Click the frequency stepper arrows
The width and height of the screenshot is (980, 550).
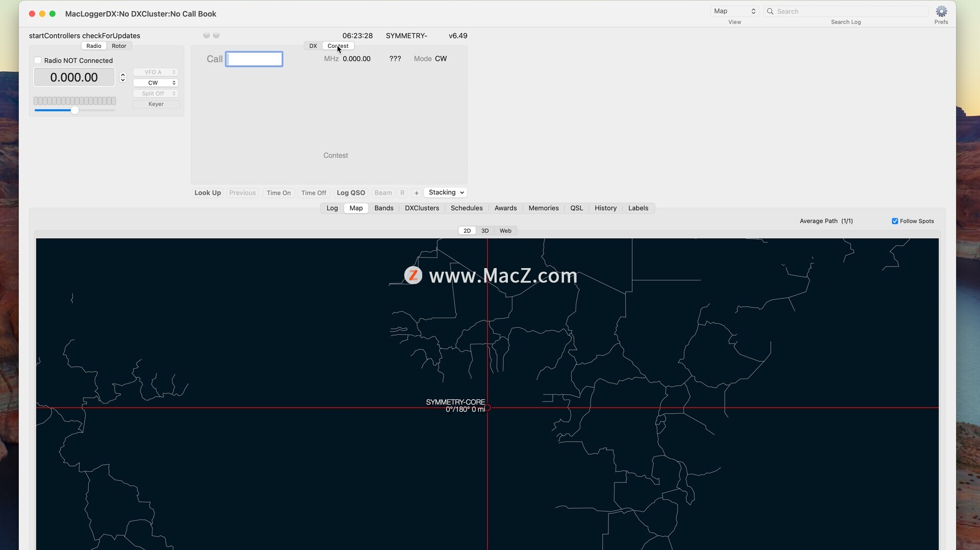click(122, 78)
